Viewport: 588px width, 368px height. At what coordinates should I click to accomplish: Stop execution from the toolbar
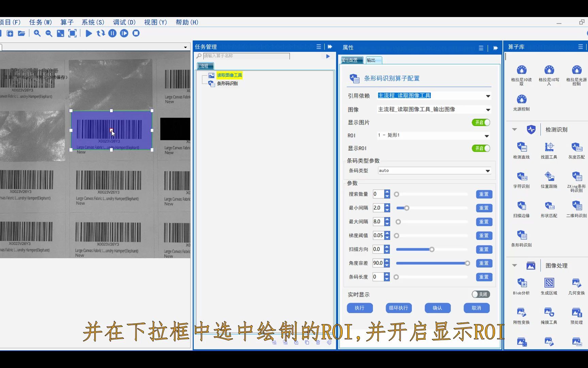[x=136, y=33]
